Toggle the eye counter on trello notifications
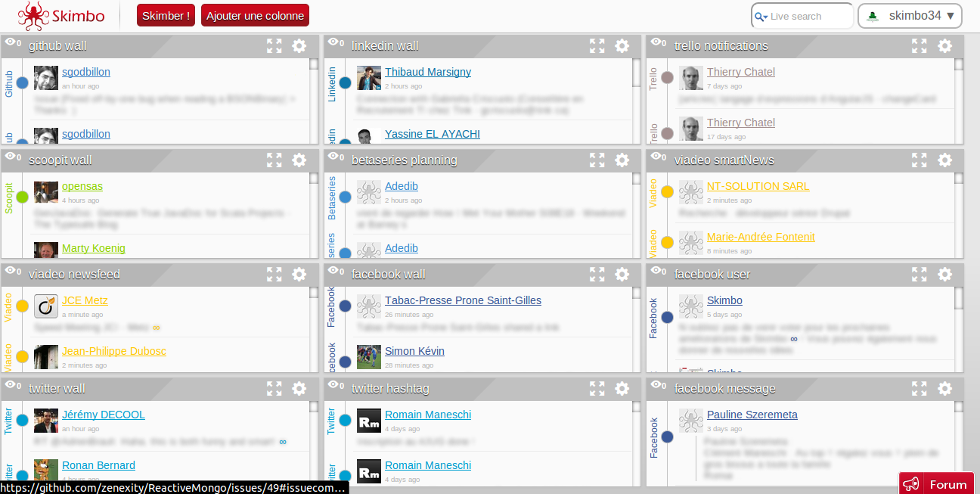The width and height of the screenshot is (980, 494). 659,43
